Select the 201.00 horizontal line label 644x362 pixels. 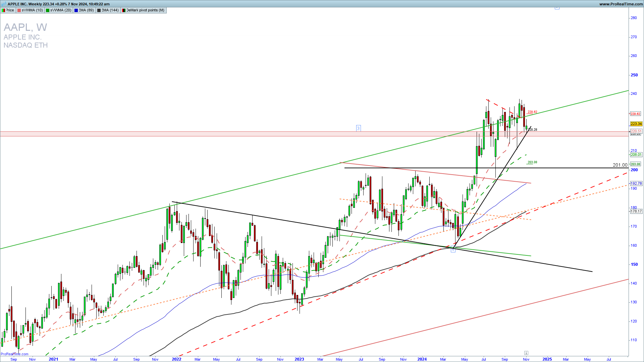(620, 165)
